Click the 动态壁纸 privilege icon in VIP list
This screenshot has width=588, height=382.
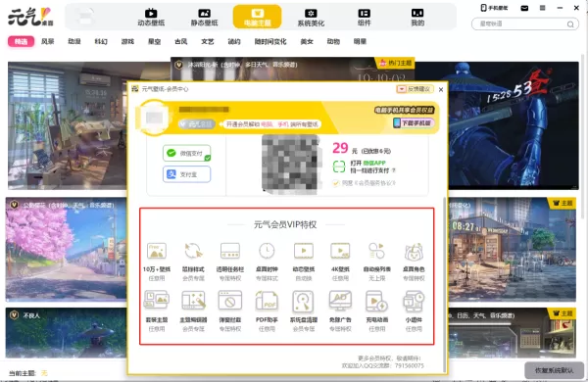point(304,251)
